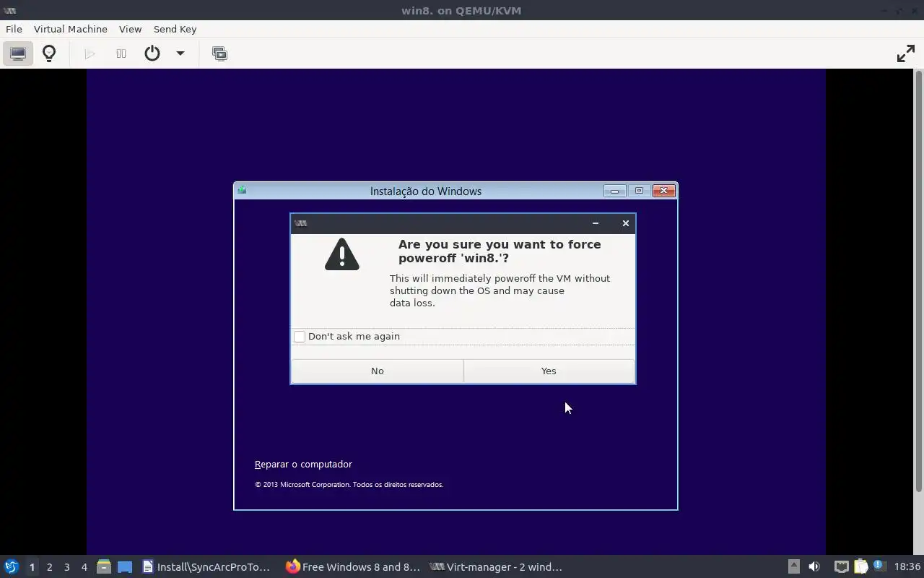Close the Instalação do Windows window
The height and width of the screenshot is (578, 924).
point(663,191)
